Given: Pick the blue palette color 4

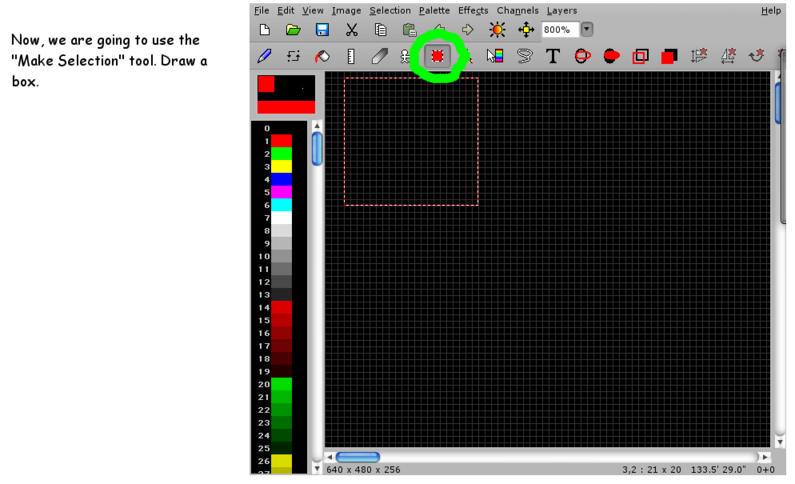Looking at the screenshot, I should [282, 179].
